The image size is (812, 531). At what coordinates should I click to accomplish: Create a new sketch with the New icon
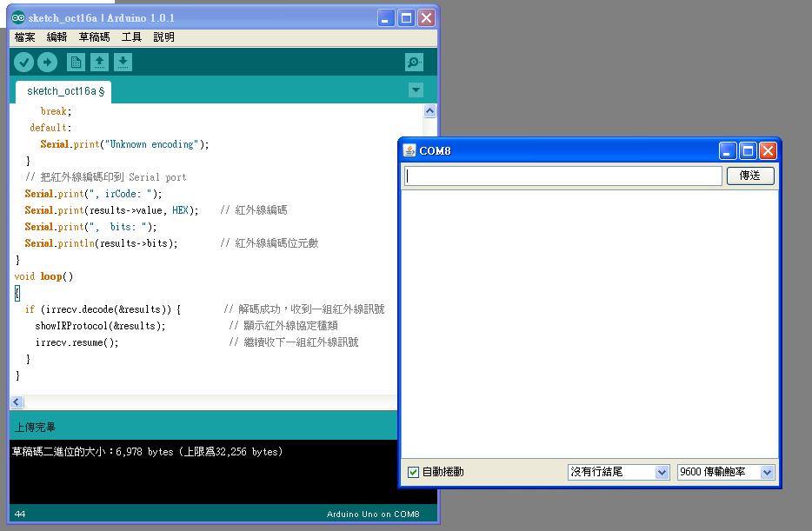[76, 63]
